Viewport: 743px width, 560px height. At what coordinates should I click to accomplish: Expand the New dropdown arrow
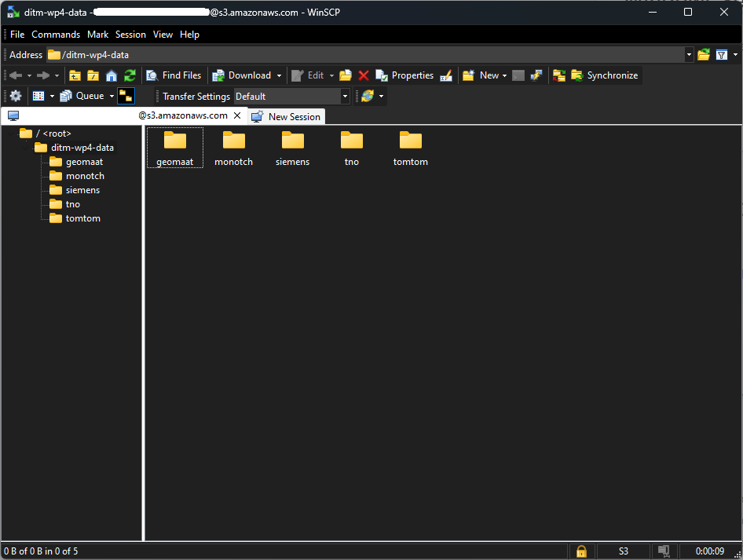point(505,76)
